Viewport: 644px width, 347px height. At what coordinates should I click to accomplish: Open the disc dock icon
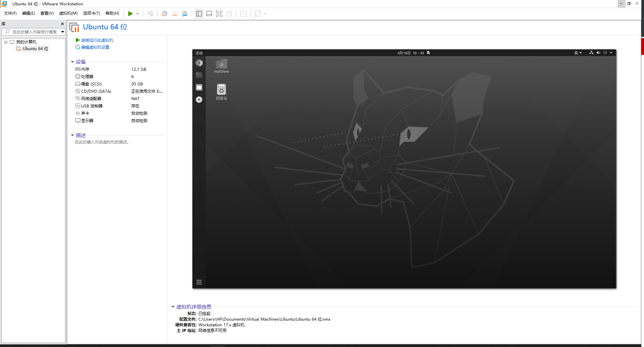(x=199, y=99)
